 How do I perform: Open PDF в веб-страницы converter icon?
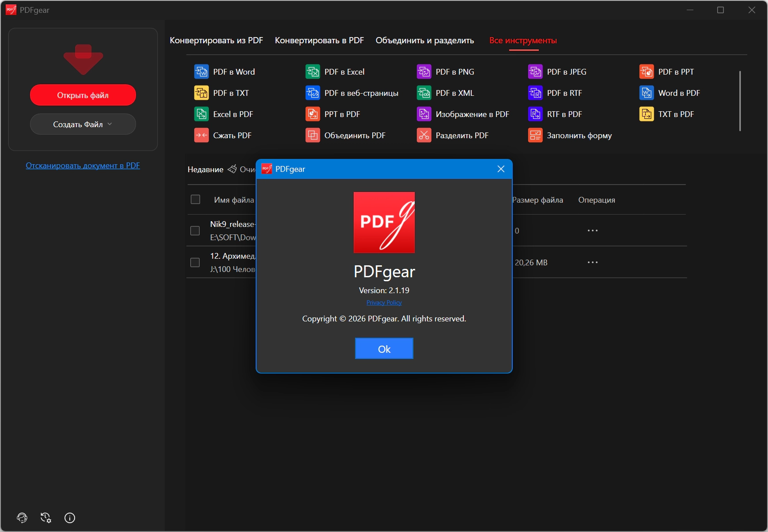click(x=313, y=93)
